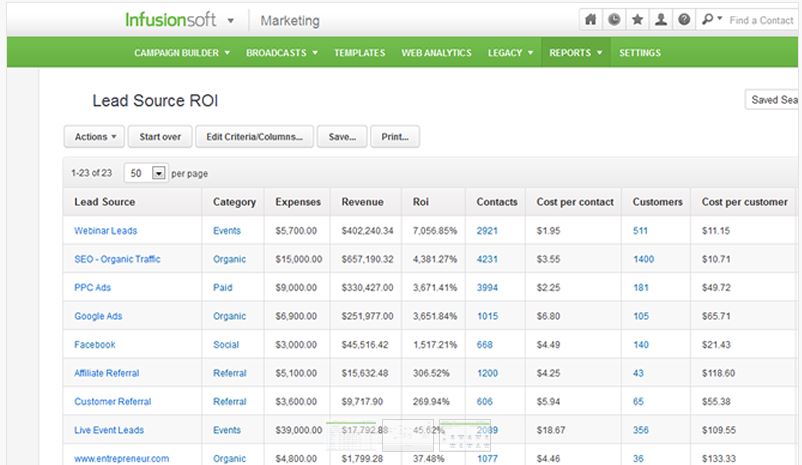Screen dimensions: 802x465
Task: Open the help question mark icon
Action: click(684, 20)
